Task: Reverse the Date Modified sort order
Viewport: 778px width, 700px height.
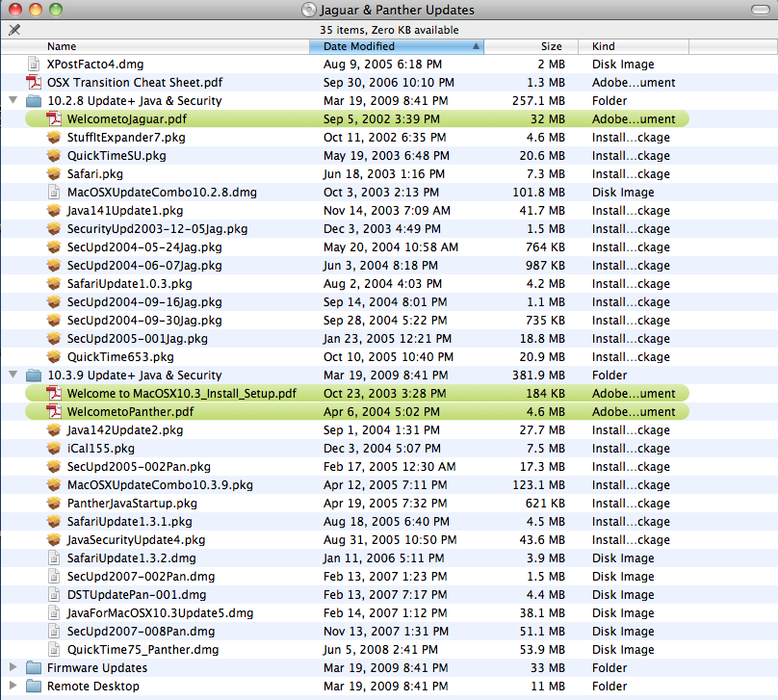Action: (x=397, y=46)
